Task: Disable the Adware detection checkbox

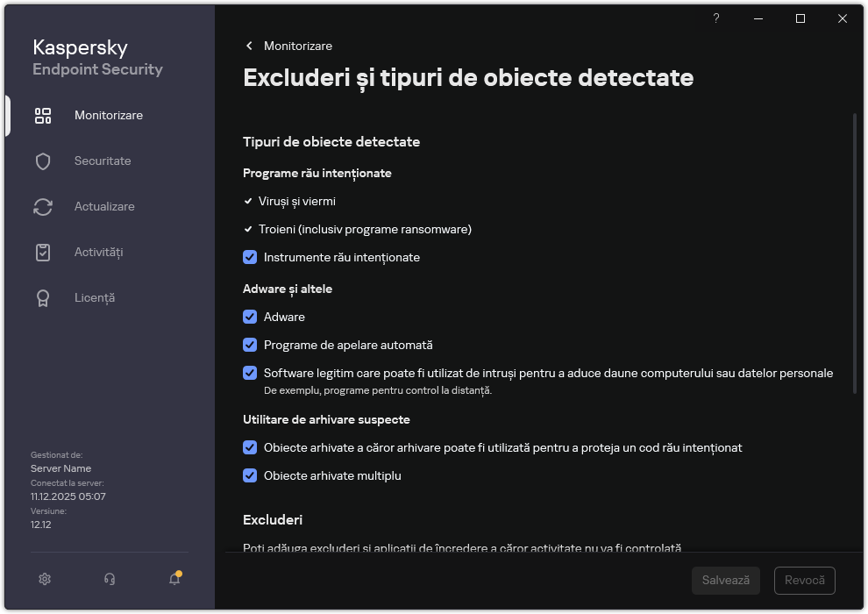Action: [250, 317]
